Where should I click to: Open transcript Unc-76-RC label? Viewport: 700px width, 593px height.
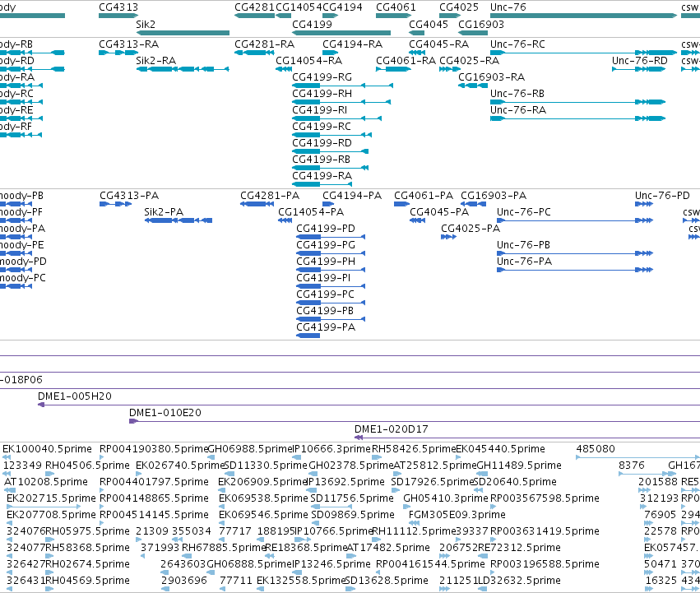517,44
